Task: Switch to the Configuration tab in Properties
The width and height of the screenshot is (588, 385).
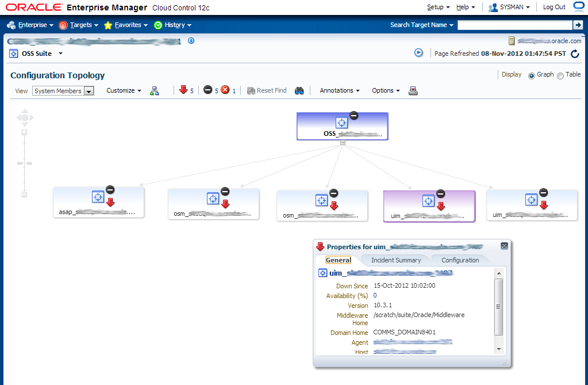Action: [460, 260]
